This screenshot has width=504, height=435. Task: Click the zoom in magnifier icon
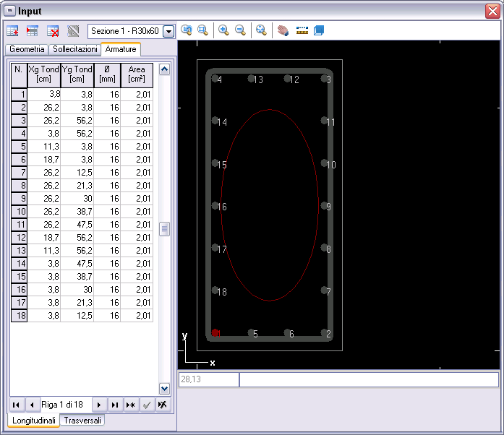click(223, 30)
